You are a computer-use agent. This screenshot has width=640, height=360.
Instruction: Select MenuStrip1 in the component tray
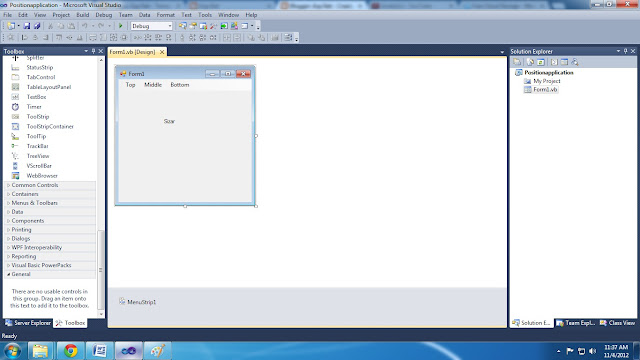[x=138, y=302]
